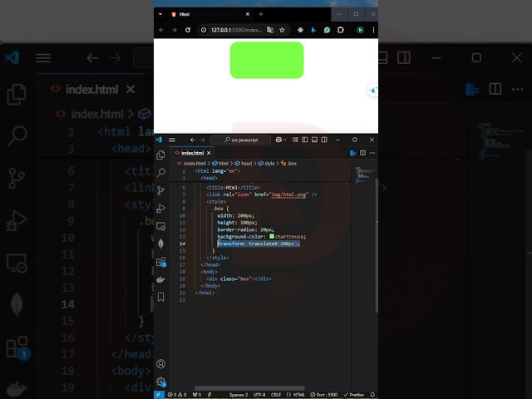The width and height of the screenshot is (532, 399).
Task: Open Run and Debug view
Action: (x=160, y=208)
